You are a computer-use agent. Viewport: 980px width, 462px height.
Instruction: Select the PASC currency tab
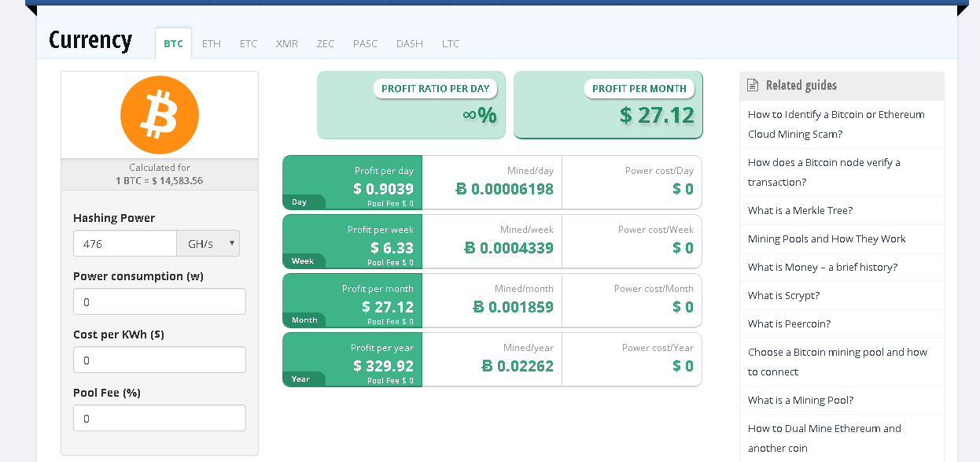366,43
